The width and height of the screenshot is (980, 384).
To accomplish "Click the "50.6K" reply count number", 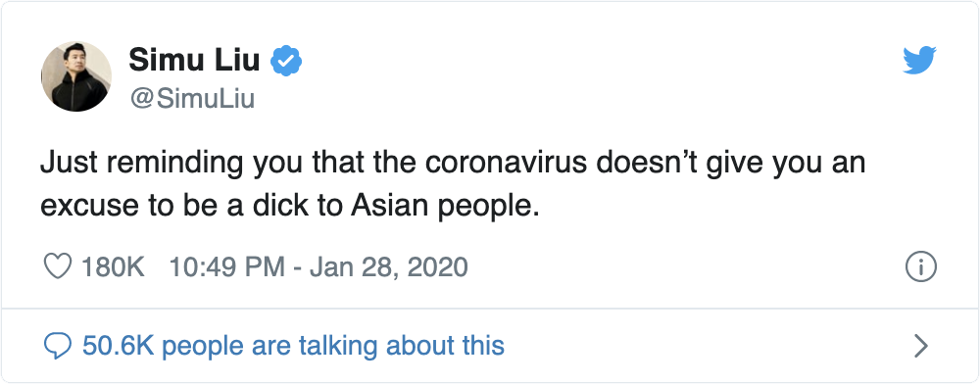I will pyautogui.click(x=119, y=345).
